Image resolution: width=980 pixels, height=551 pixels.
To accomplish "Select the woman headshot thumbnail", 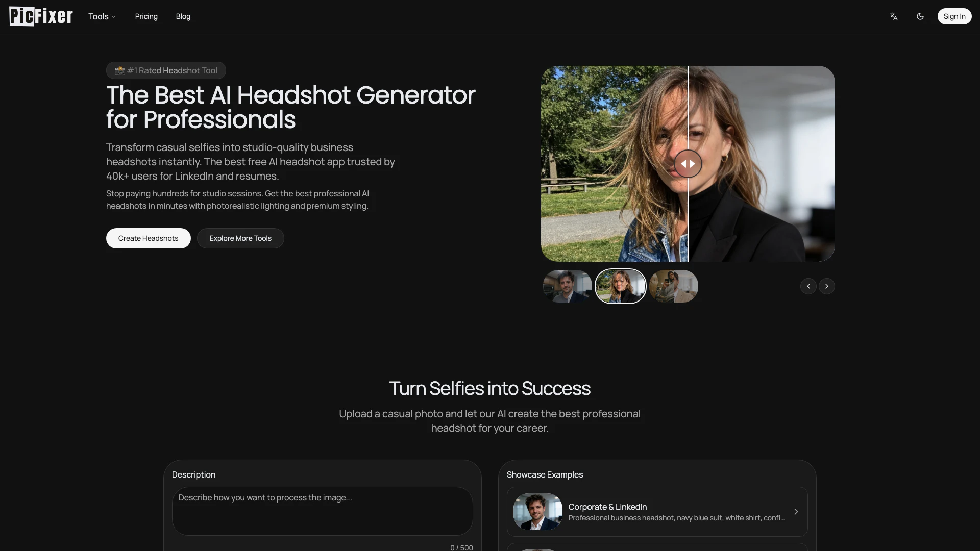I will [x=620, y=286].
